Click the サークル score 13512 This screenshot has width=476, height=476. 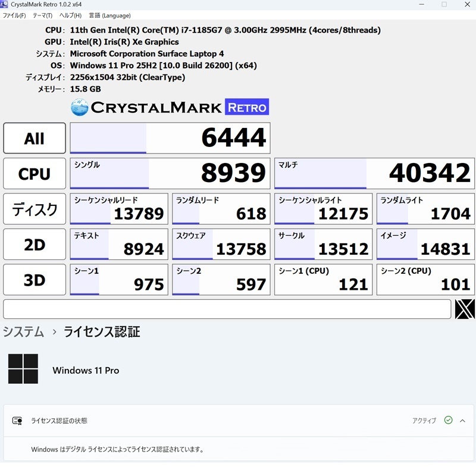(323, 245)
